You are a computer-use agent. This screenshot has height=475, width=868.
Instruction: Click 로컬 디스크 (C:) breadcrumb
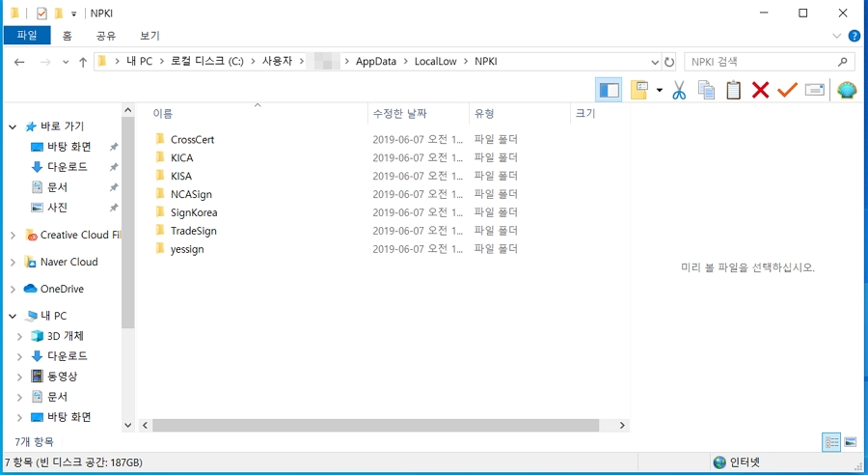pos(207,62)
